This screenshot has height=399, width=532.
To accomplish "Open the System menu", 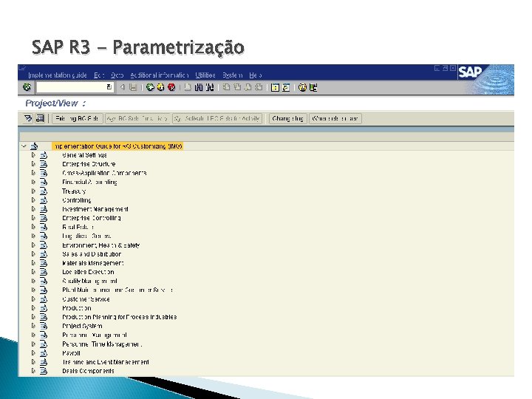I will point(233,75).
